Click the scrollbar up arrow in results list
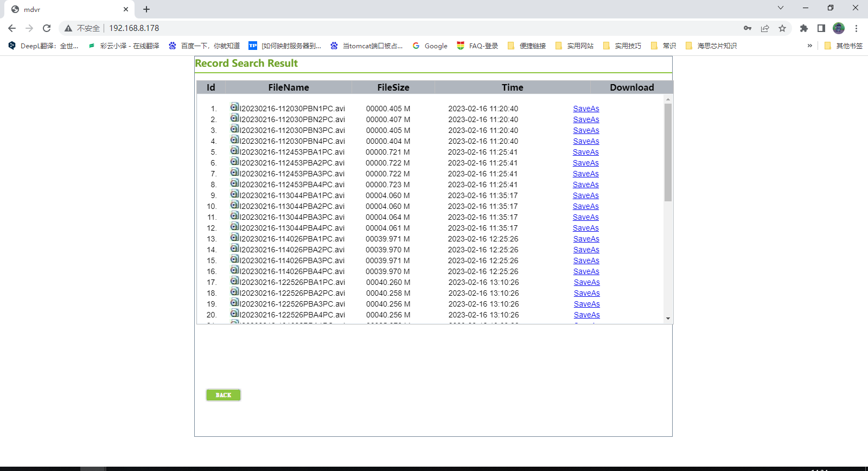Image resolution: width=868 pixels, height=471 pixels. point(668,99)
